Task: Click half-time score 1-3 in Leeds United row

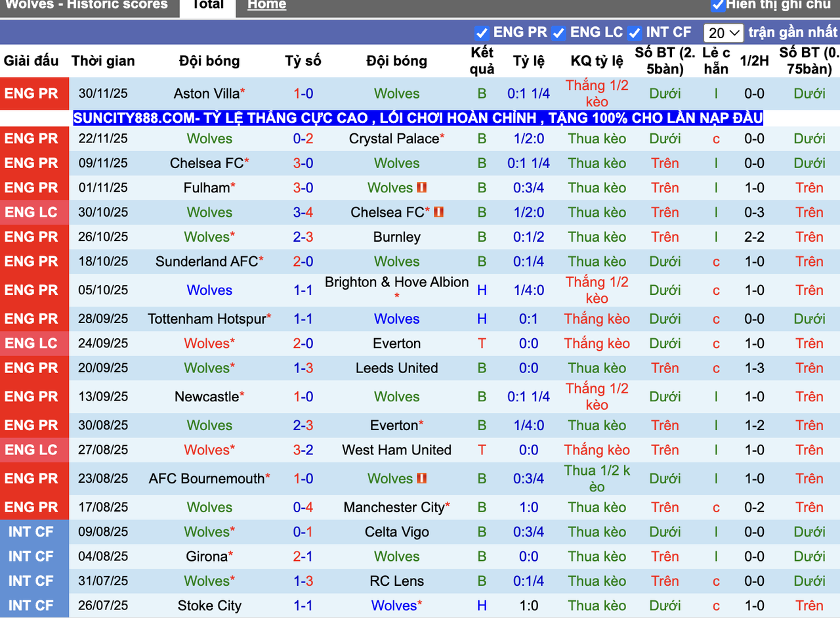Action: (754, 368)
